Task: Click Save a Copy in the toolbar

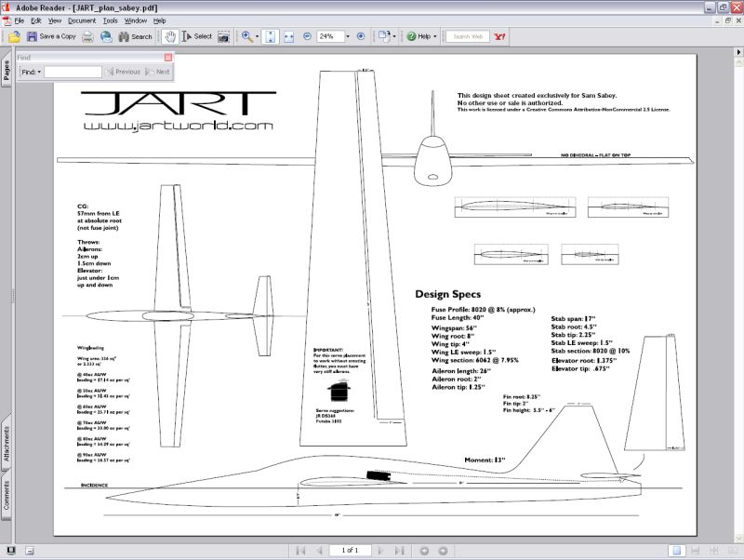Action: pos(51,36)
